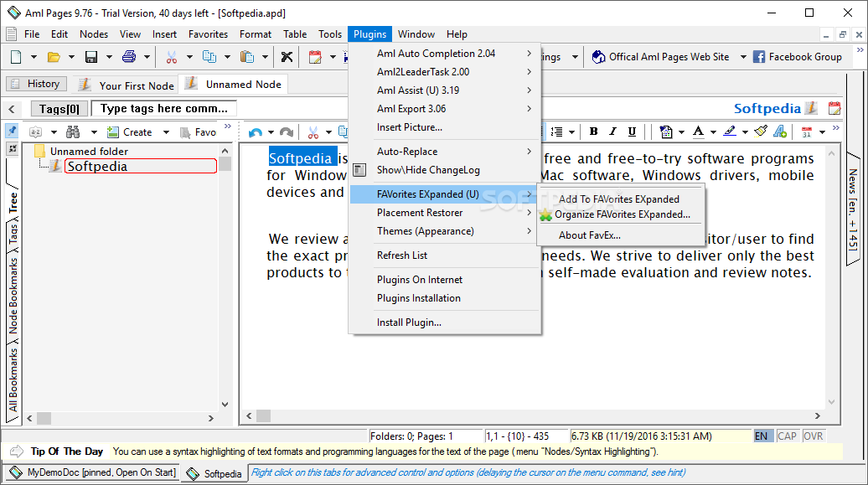Click the Redo arrow in editor toolbar
Image resolution: width=868 pixels, height=485 pixels.
point(287,132)
